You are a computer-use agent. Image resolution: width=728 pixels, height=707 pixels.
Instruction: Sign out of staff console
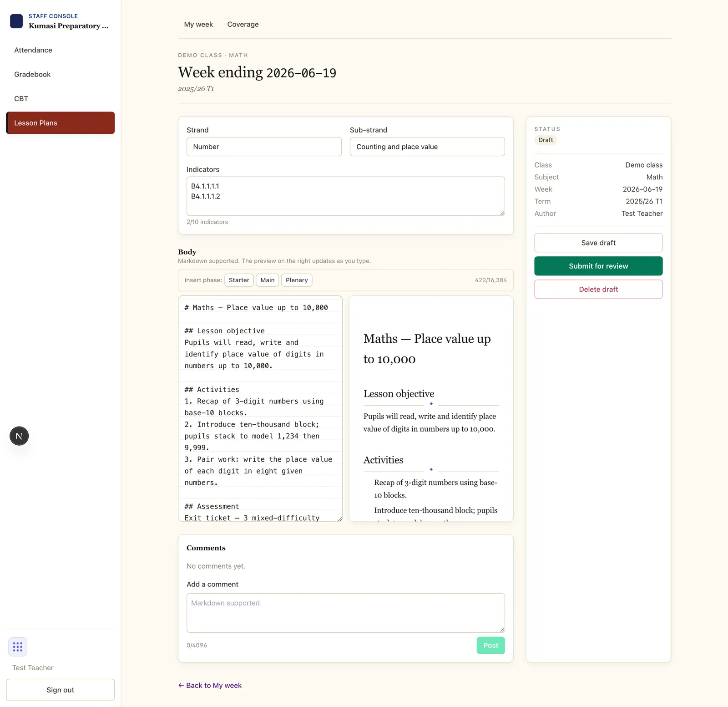(60, 690)
